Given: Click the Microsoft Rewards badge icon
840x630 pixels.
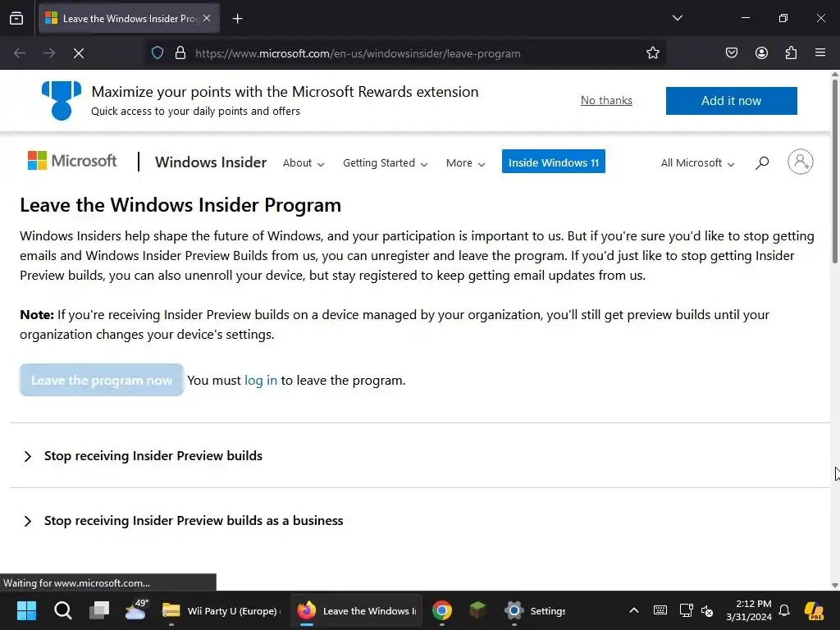Looking at the screenshot, I should coord(62,100).
